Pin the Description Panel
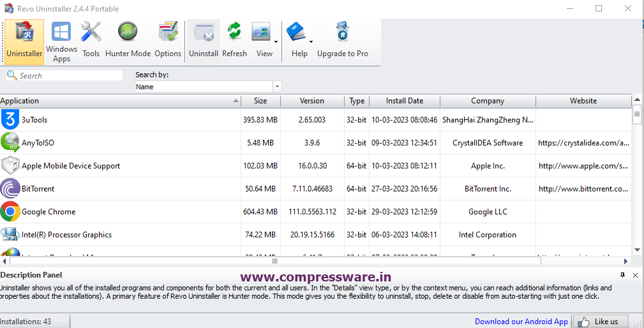Image resolution: width=644 pixels, height=328 pixels. (x=623, y=275)
